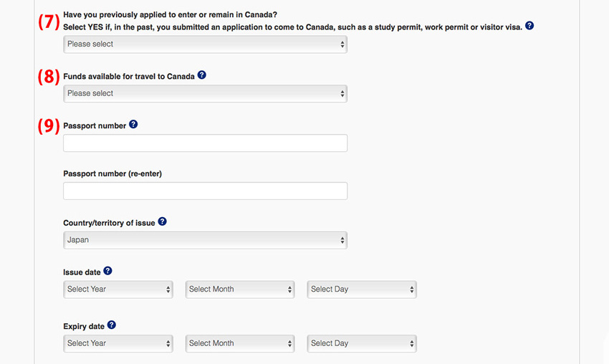Open Expiry date day dropdown
Image resolution: width=609 pixels, height=364 pixels.
pos(362,343)
